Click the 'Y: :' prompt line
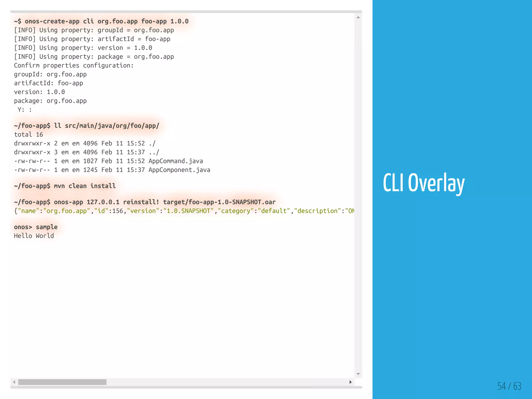 click(x=25, y=110)
